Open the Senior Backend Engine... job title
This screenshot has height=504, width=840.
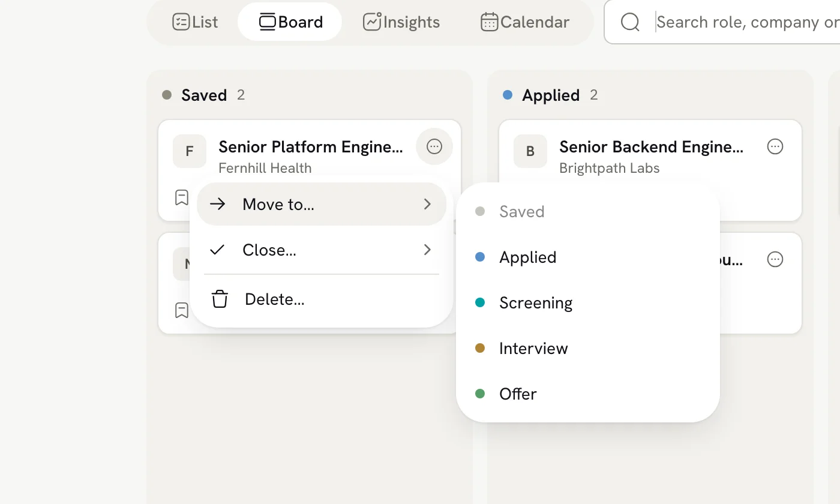pos(652,146)
